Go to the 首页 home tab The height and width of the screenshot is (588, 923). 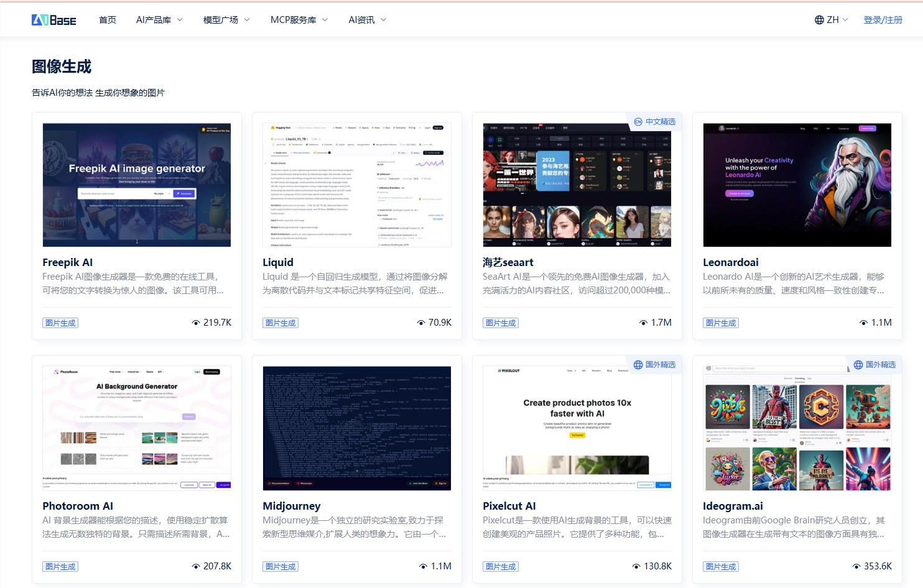tap(108, 20)
